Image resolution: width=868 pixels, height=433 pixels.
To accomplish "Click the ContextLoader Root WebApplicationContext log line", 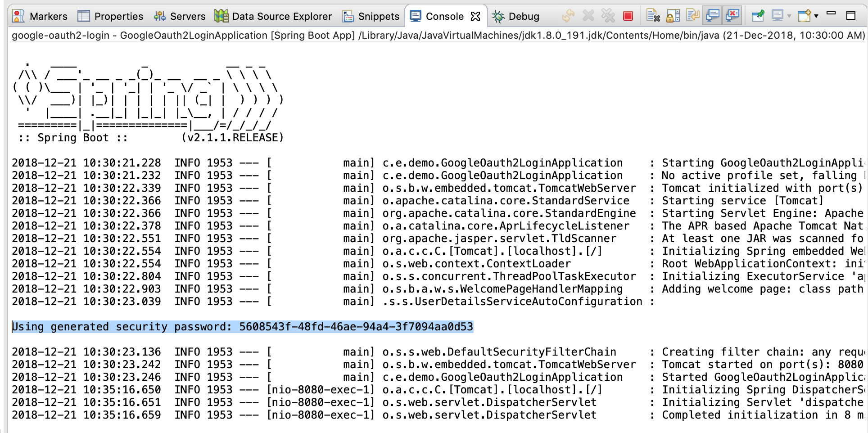I will click(438, 264).
